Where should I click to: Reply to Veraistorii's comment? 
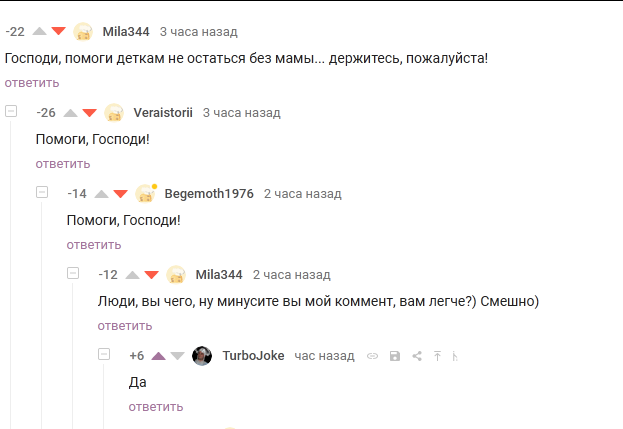63,163
